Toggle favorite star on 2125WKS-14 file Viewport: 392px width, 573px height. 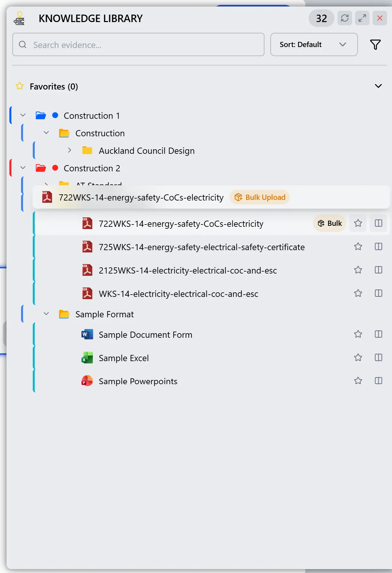point(358,270)
